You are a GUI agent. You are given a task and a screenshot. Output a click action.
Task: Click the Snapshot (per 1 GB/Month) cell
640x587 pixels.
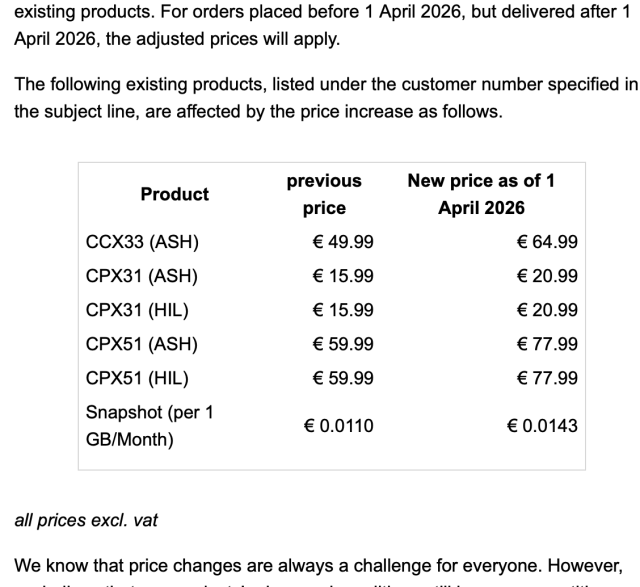150,425
